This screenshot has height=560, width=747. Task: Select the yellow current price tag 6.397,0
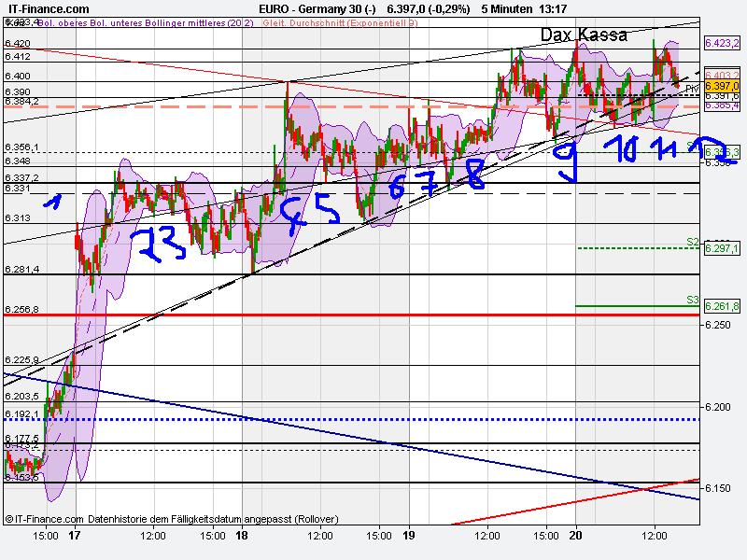(x=722, y=84)
